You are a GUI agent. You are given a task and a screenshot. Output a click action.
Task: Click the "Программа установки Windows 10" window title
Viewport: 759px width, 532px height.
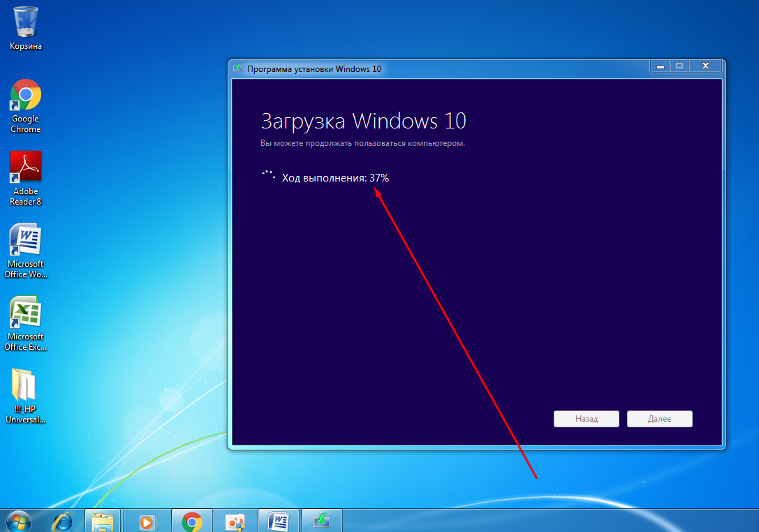coord(314,68)
